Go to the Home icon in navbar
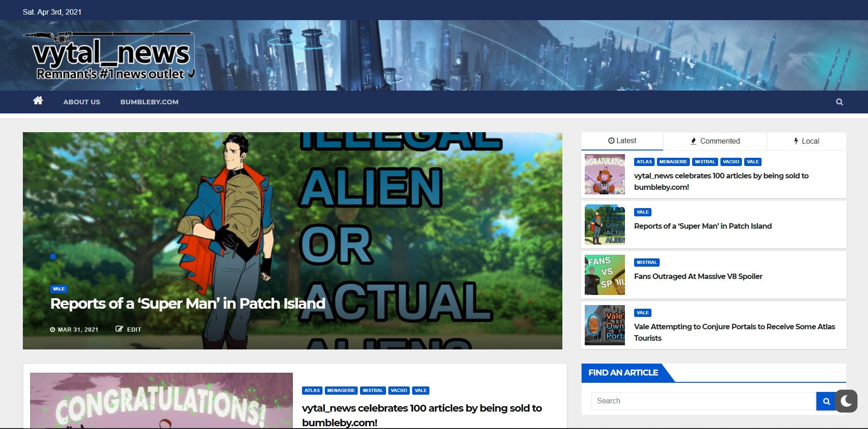The image size is (868, 429). (38, 101)
